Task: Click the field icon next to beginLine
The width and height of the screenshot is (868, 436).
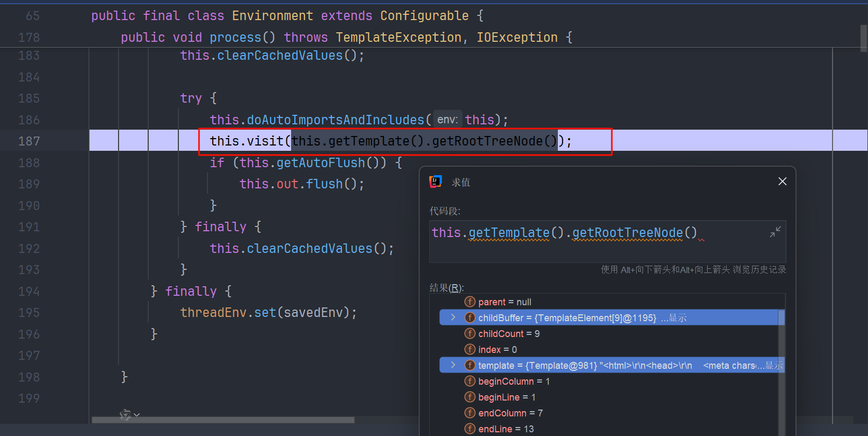Action: point(470,397)
